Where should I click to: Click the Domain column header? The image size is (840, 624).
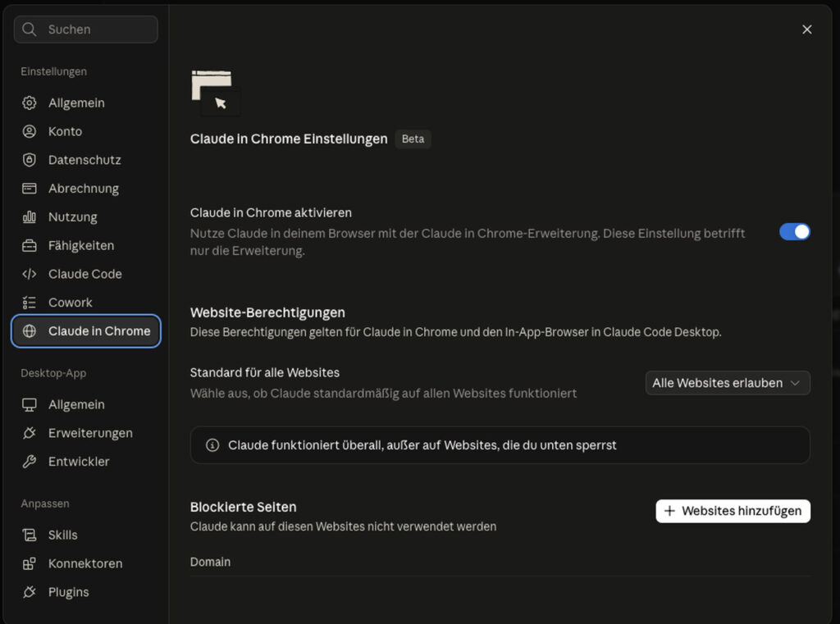(210, 562)
